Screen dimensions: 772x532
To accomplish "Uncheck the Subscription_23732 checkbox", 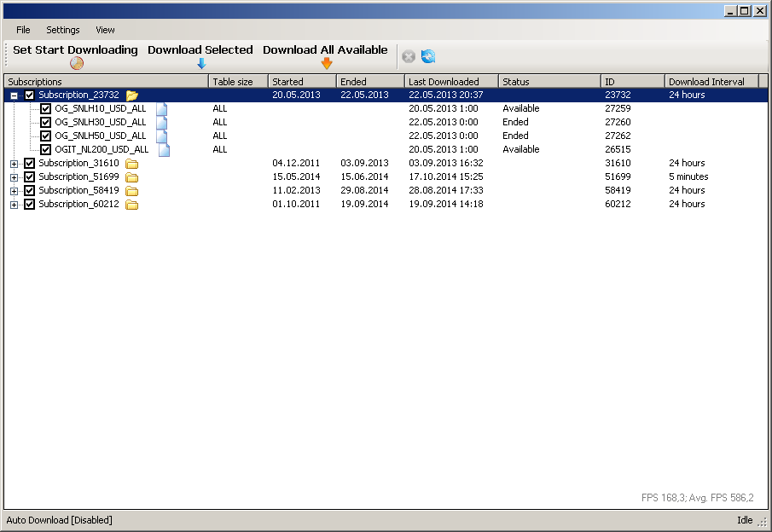I will click(30, 95).
